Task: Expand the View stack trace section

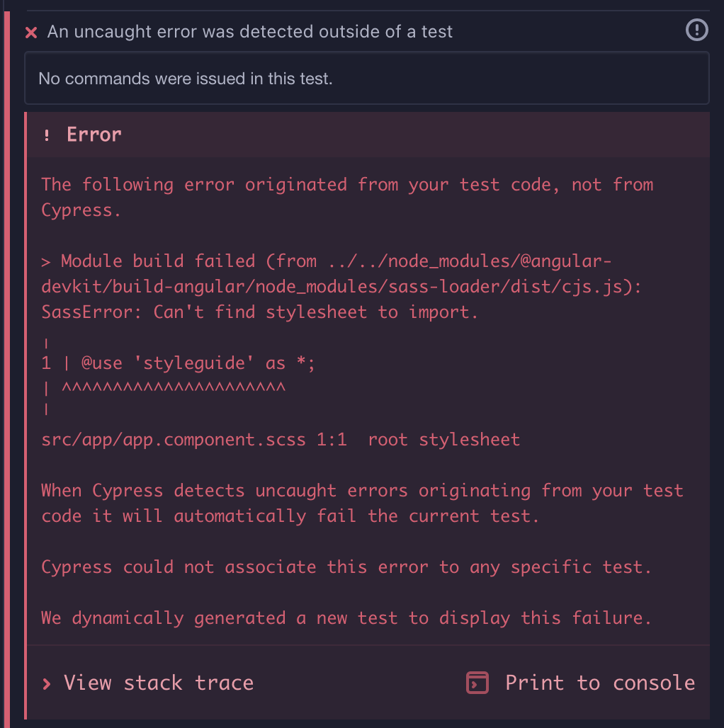Action: pos(158,683)
